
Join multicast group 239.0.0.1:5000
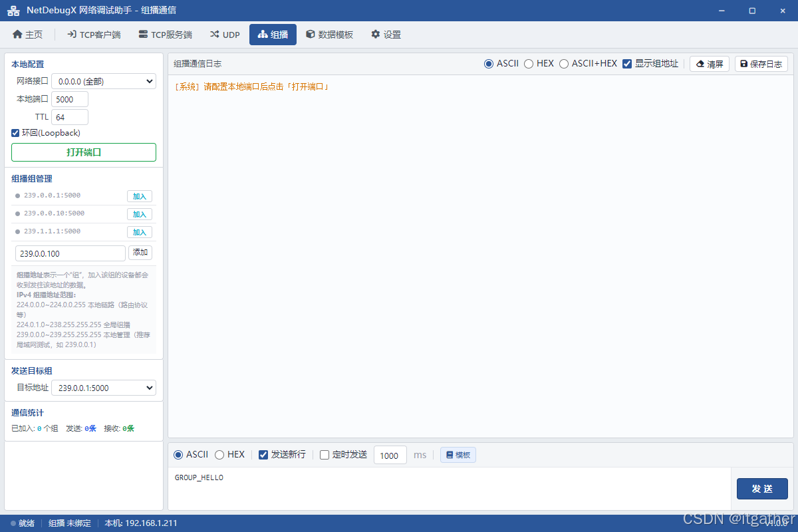(x=140, y=196)
